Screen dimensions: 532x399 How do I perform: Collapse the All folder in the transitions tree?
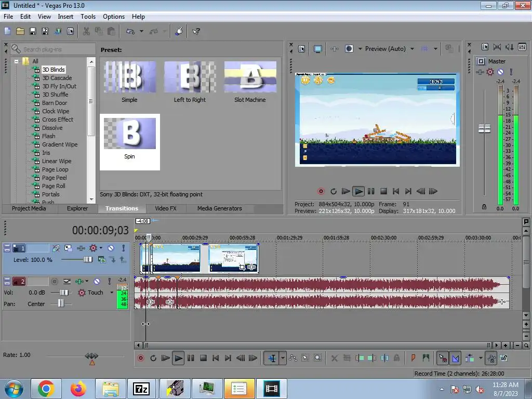tap(16, 61)
